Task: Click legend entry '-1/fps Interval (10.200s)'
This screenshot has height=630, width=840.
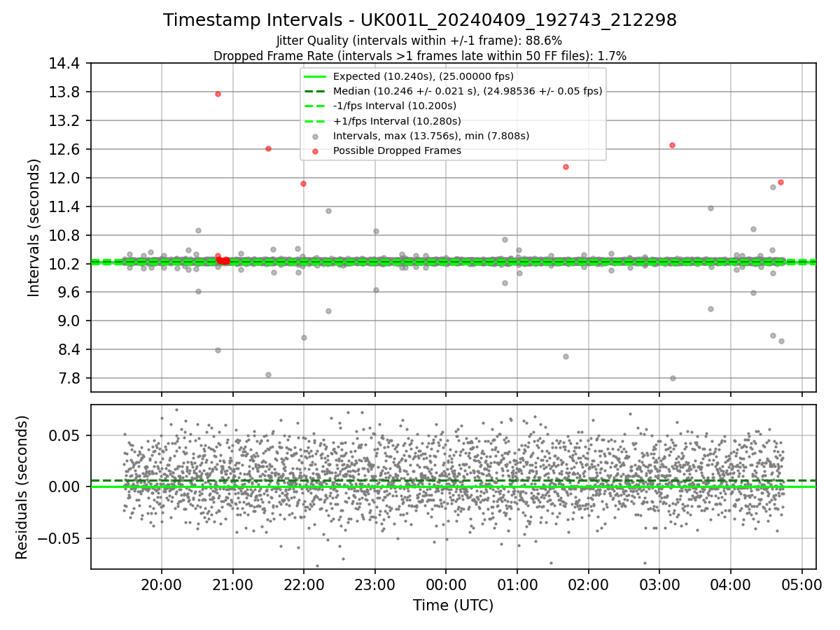Action: [x=395, y=106]
